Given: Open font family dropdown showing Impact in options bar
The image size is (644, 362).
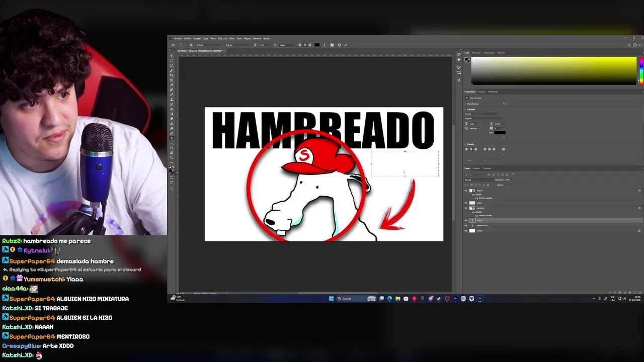Looking at the screenshot, I should 210,45.
